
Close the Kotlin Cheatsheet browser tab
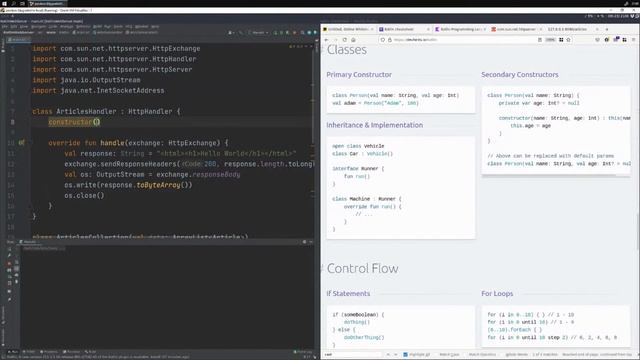[428, 29]
